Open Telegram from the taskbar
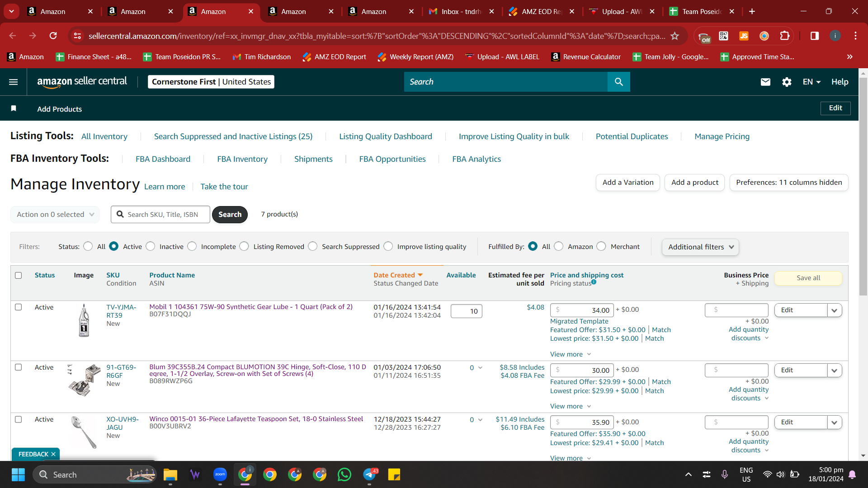Viewport: 868px width, 488px height. click(x=370, y=474)
